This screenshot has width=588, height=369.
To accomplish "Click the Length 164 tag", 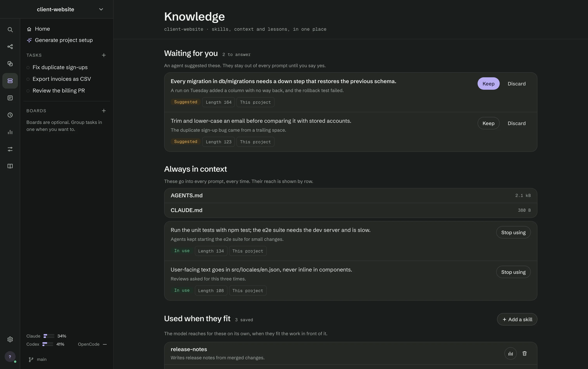I will (x=218, y=102).
